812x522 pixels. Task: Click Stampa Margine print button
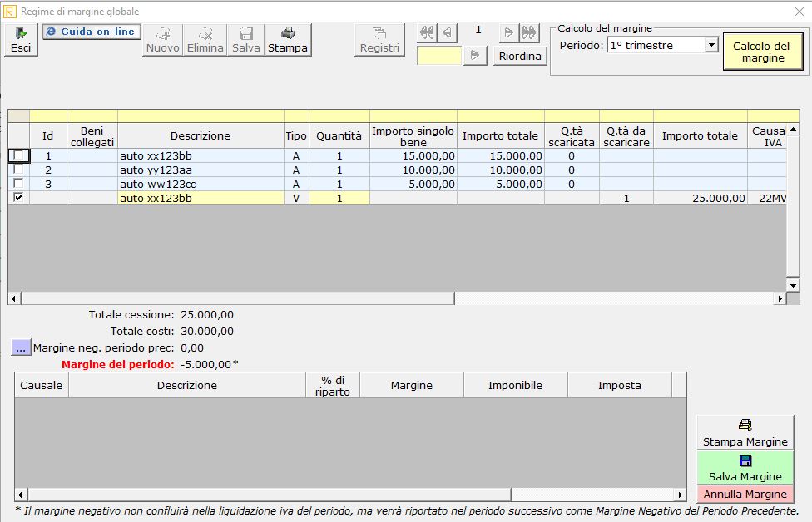[745, 433]
